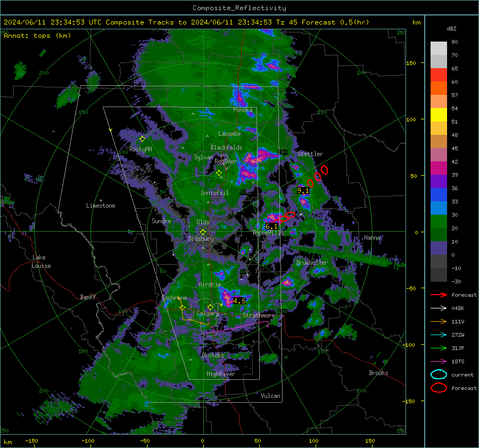The image size is (479, 448).
Task: Click the magenta 18TS arrow legend icon
Action: point(439,362)
